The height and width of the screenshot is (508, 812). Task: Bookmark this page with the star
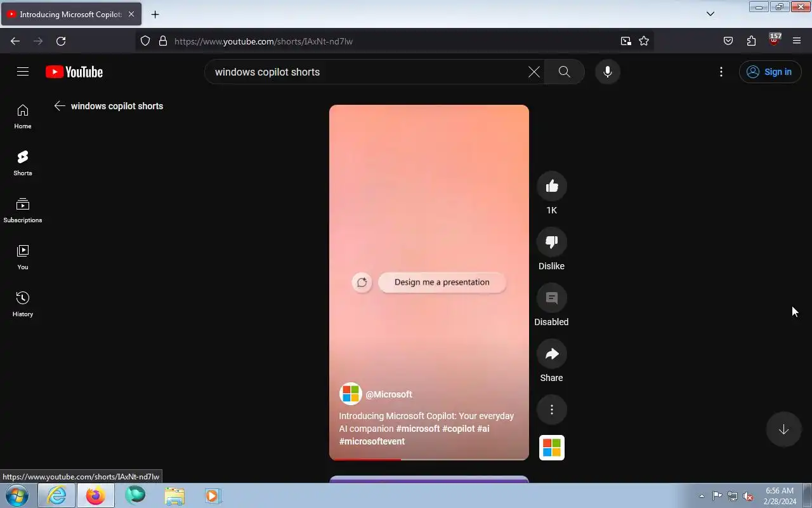pyautogui.click(x=644, y=41)
